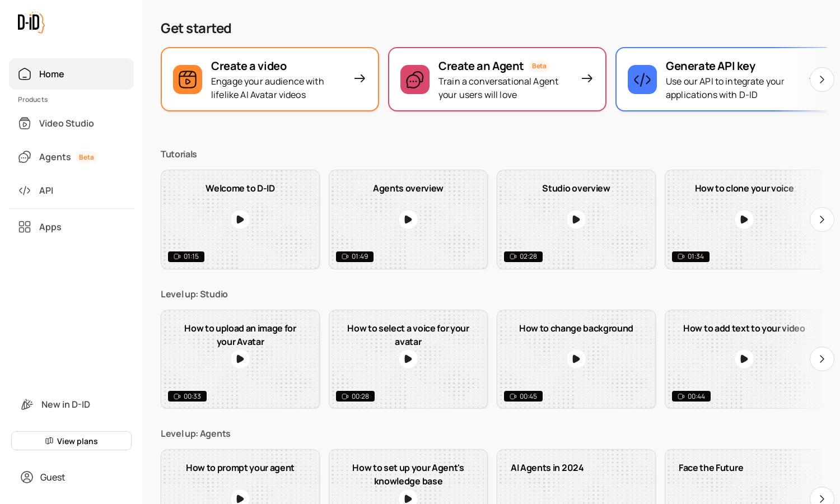The height and width of the screenshot is (504, 840).
Task: Click the arrow on Create a video card
Action: [x=360, y=79]
